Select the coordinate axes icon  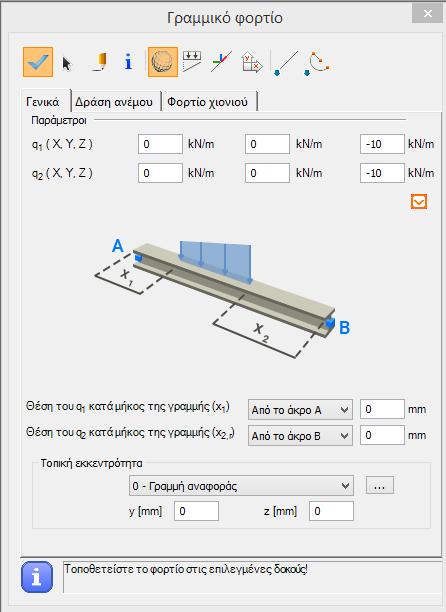pyautogui.click(x=221, y=62)
